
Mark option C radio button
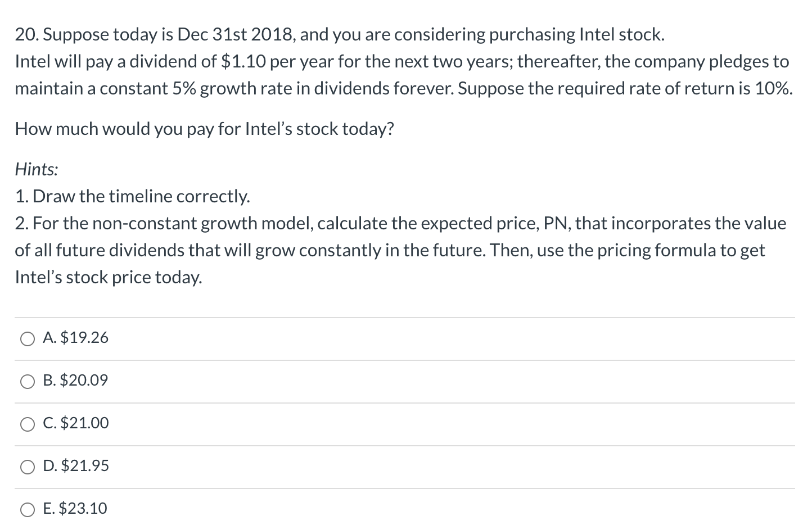[28, 424]
